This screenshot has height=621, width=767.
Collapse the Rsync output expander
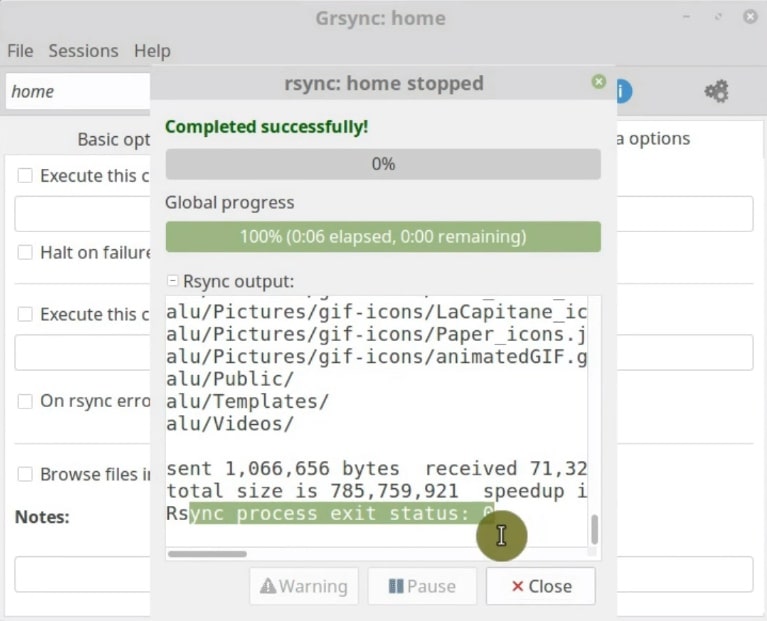[172, 281]
